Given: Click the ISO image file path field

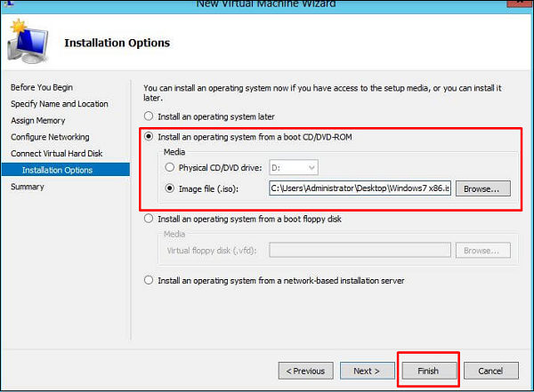Looking at the screenshot, I should pyautogui.click(x=360, y=188).
